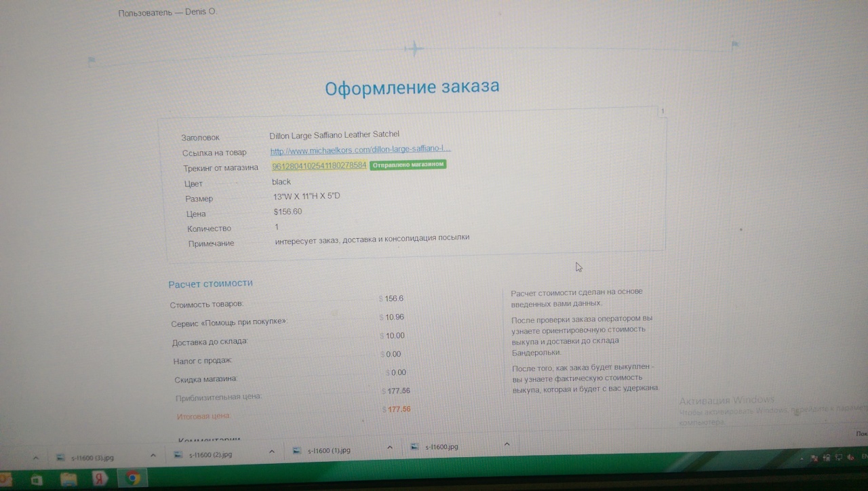Click the s-l1600 (2).jpg file icon
The height and width of the screenshot is (491, 868).
tap(178, 454)
